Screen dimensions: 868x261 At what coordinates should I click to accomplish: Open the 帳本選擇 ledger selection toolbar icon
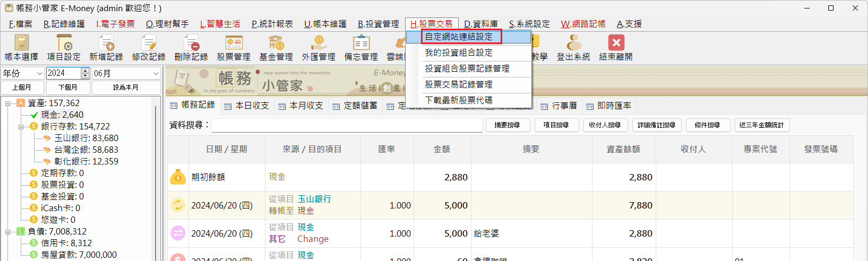(x=21, y=47)
